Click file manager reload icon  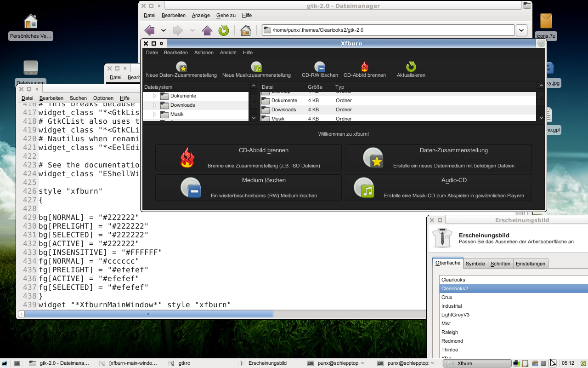[224, 30]
